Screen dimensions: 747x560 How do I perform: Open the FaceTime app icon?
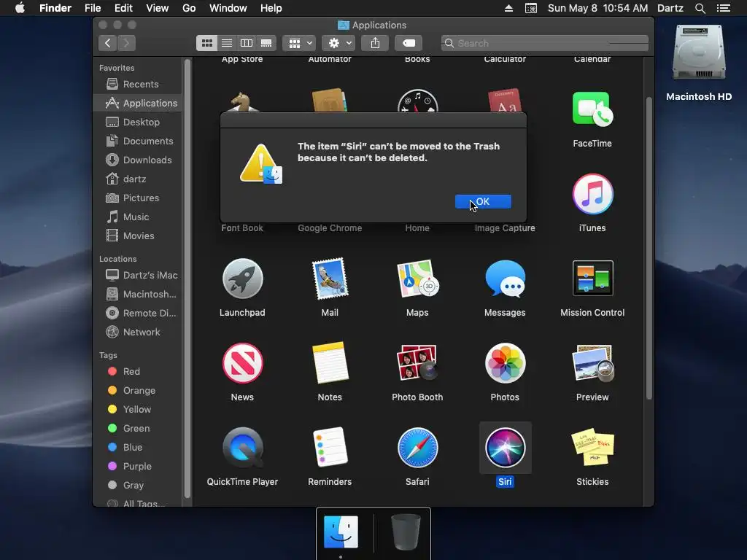click(x=592, y=109)
